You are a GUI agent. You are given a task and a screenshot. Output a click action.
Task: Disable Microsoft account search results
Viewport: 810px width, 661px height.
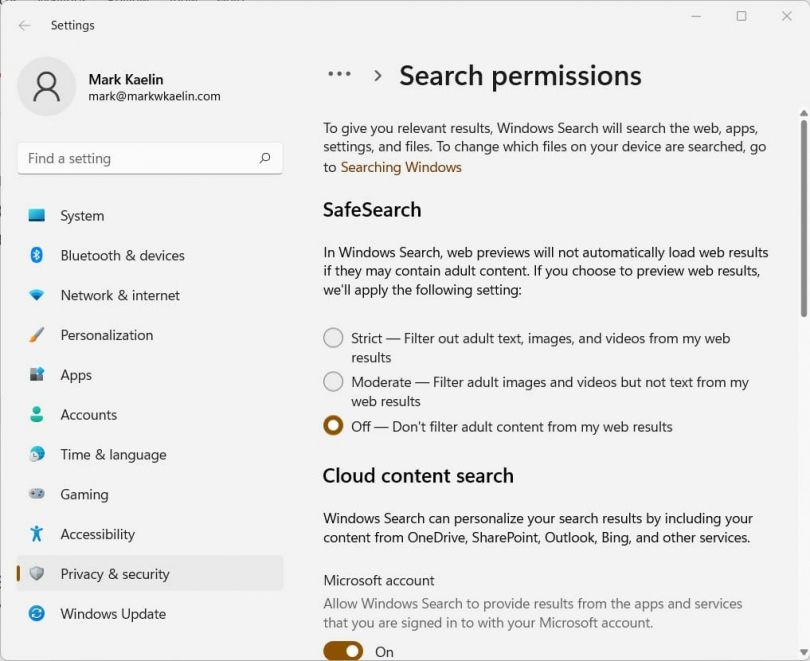coord(342,650)
